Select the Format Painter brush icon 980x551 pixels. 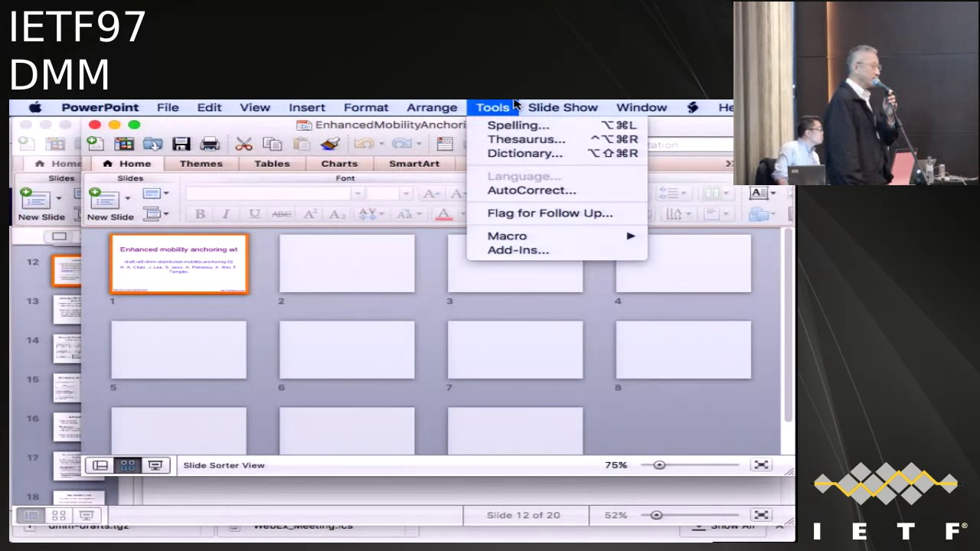[330, 143]
